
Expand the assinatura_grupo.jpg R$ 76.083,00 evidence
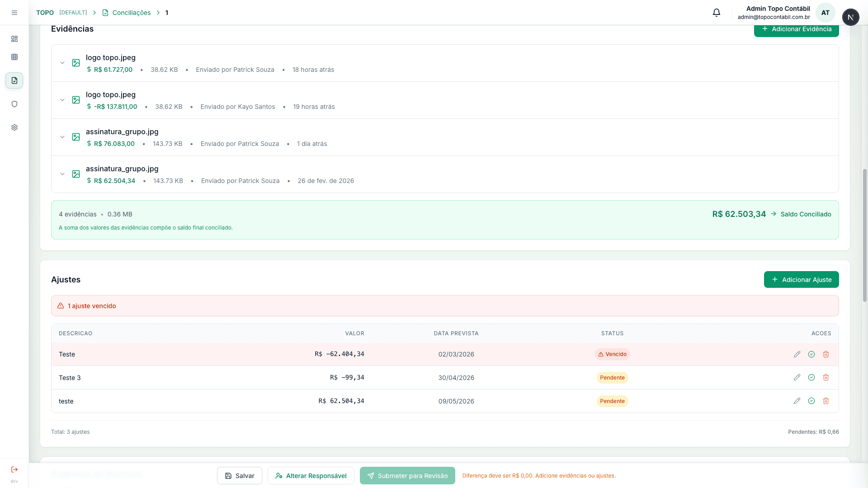(62, 137)
